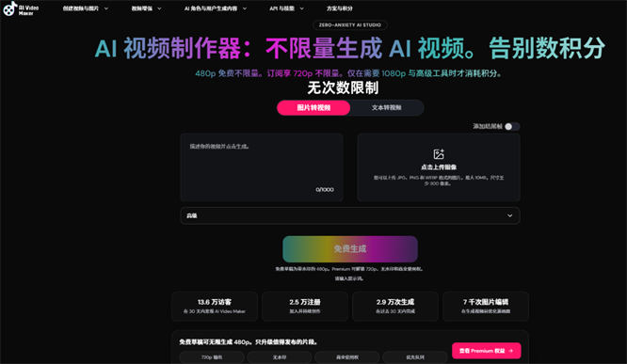Click the image upload icon
Image resolution: width=627 pixels, height=364 pixels.
[439, 154]
